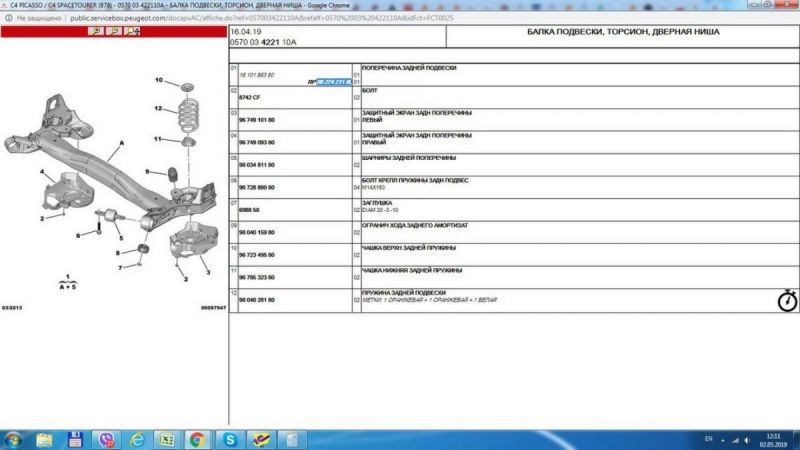Launch Viber from the taskbar
Screen dimensions: 800x450
105,439
